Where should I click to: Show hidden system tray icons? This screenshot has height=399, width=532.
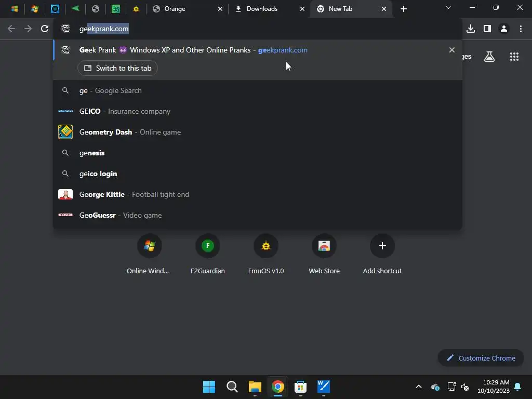point(419,387)
